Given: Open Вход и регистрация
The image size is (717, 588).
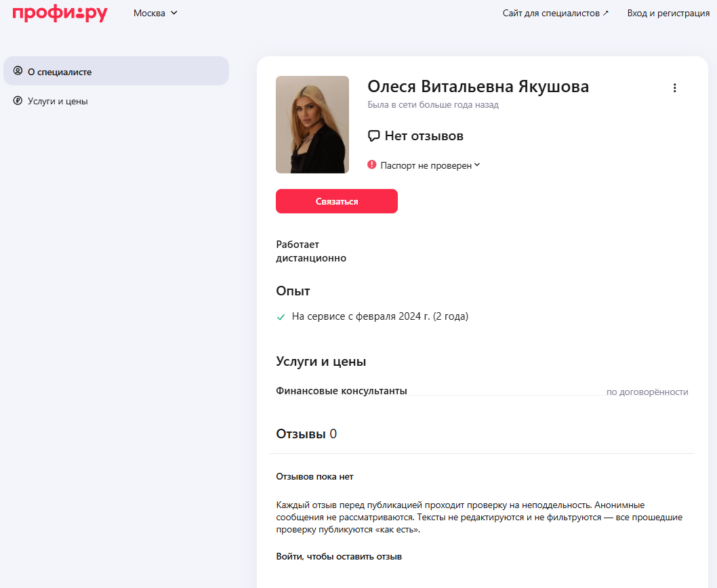Looking at the screenshot, I should [668, 14].
